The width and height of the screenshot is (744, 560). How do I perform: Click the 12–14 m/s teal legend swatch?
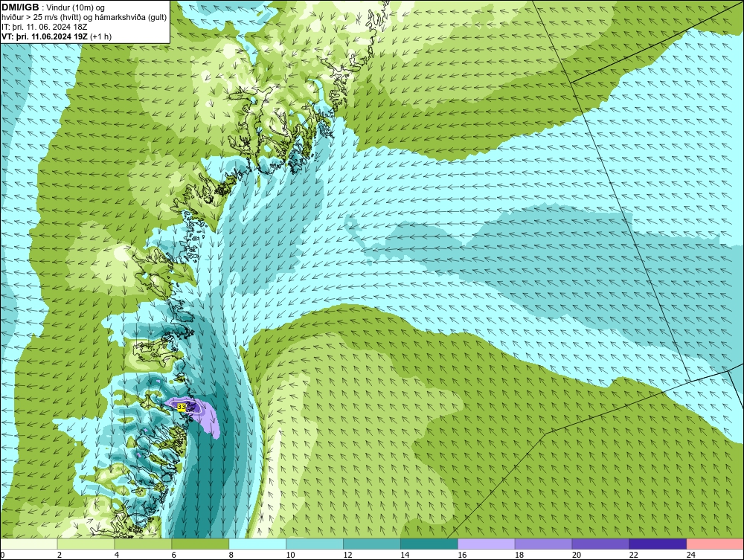click(372, 544)
